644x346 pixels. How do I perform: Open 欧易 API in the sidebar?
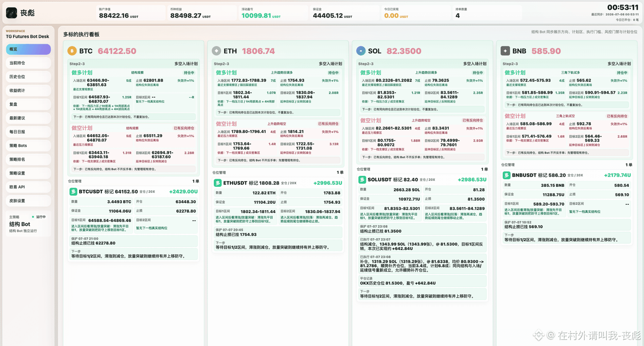28,187
